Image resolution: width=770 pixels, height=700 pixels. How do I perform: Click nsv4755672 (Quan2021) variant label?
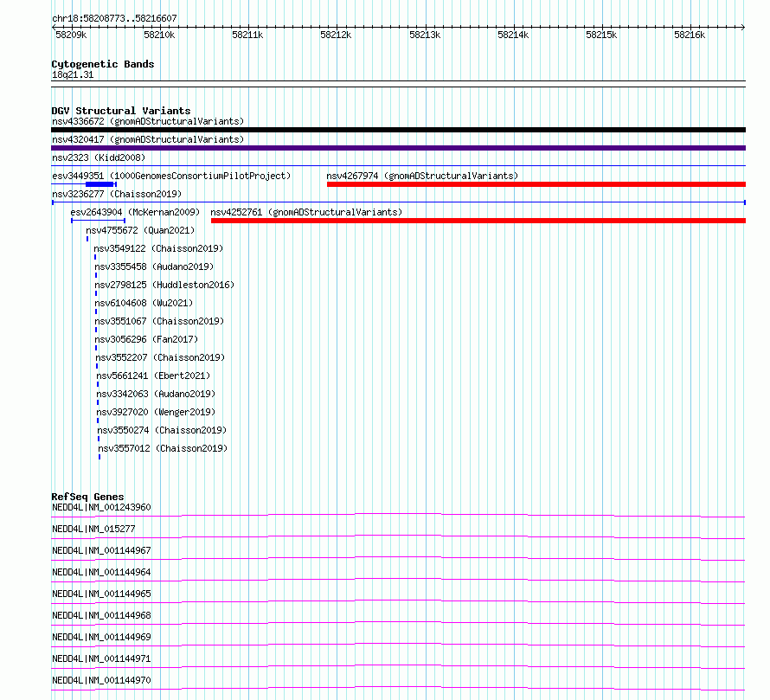point(140,230)
